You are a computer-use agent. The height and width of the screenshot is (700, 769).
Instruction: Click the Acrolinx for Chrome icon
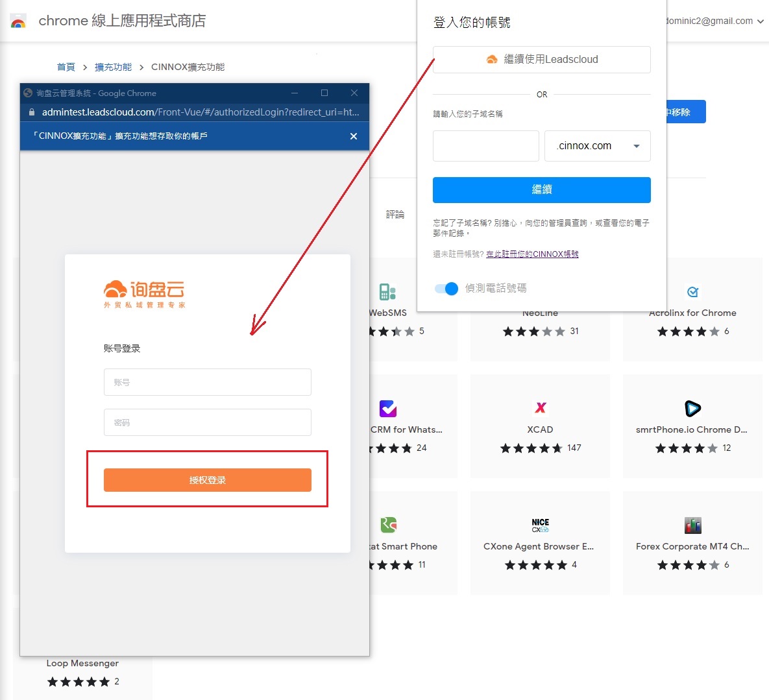[692, 292]
